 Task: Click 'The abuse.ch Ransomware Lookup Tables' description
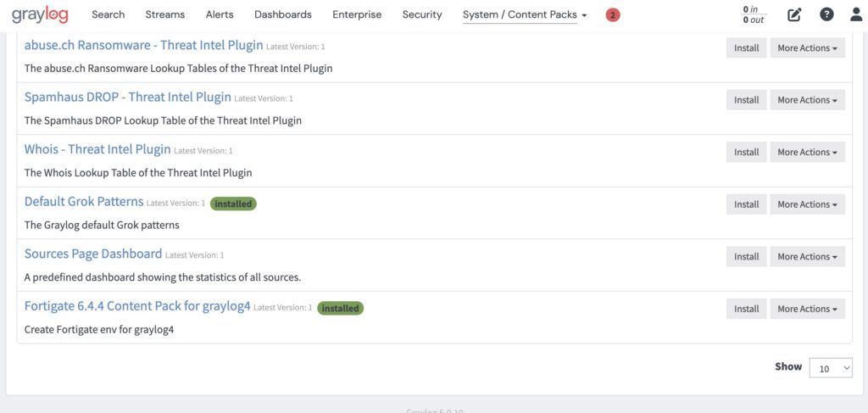tap(178, 69)
